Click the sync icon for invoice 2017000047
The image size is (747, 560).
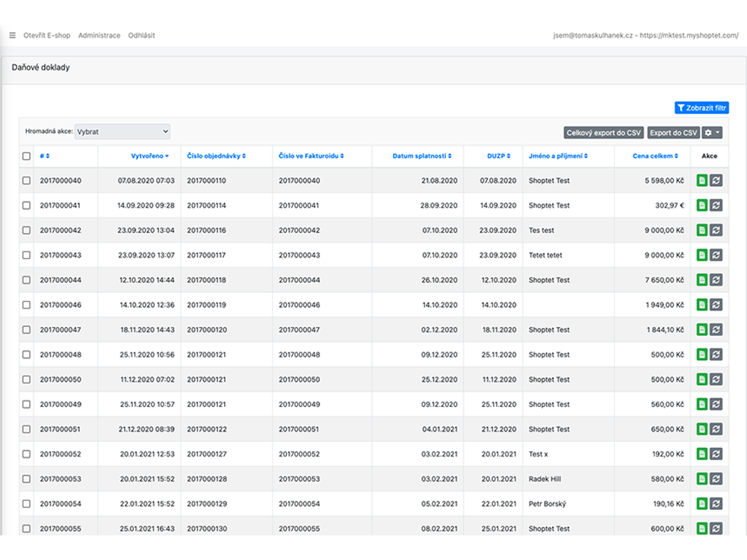tap(716, 329)
